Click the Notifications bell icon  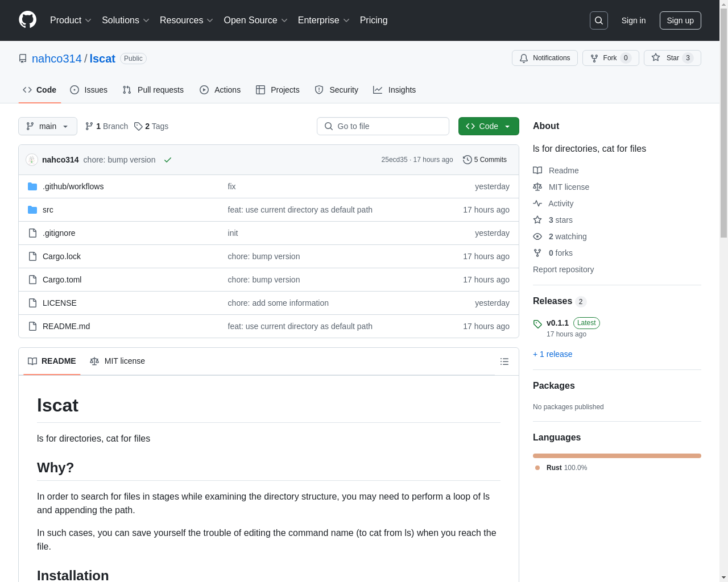pos(524,58)
